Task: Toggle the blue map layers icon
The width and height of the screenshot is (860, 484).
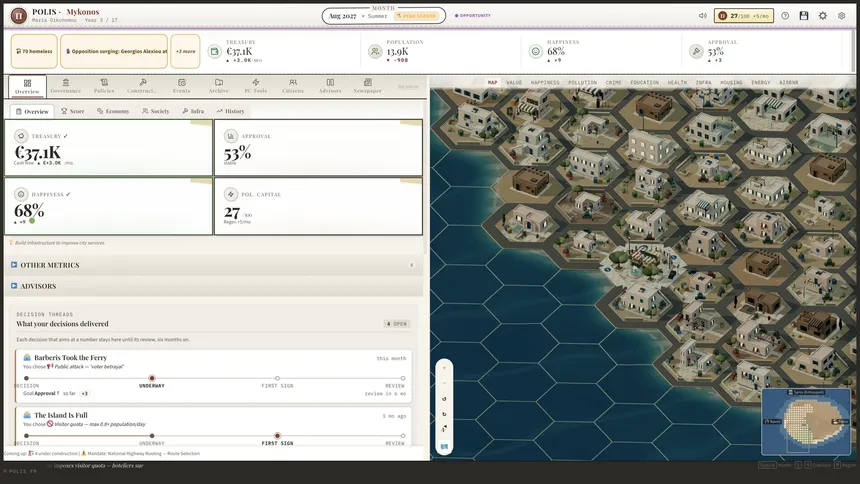Action: pos(444,447)
